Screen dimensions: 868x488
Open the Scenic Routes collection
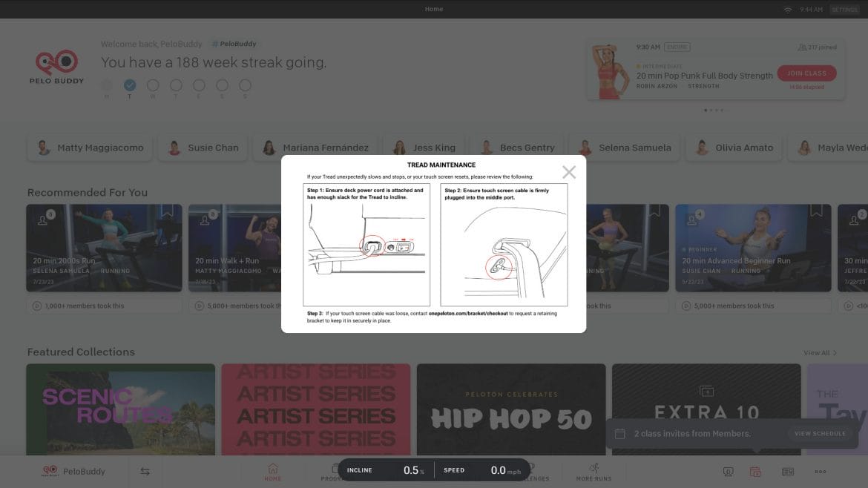tap(121, 409)
